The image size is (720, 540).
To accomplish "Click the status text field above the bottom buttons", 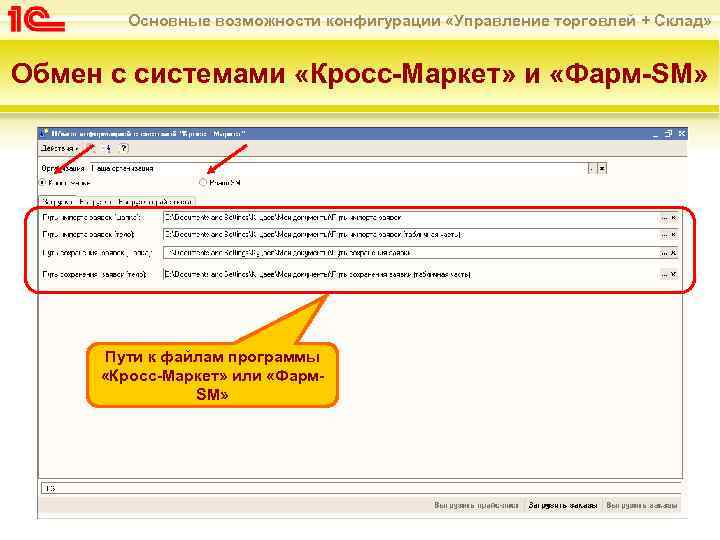I will [361, 488].
